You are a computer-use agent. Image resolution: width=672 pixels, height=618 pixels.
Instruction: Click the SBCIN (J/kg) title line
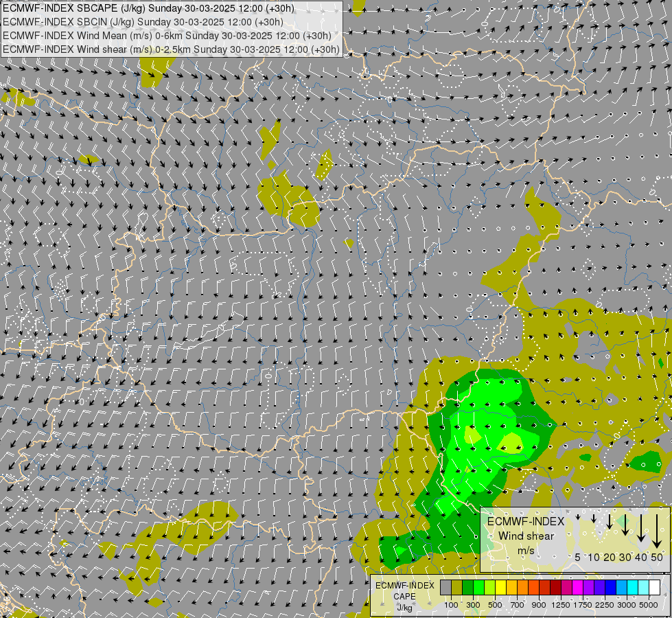click(x=143, y=22)
